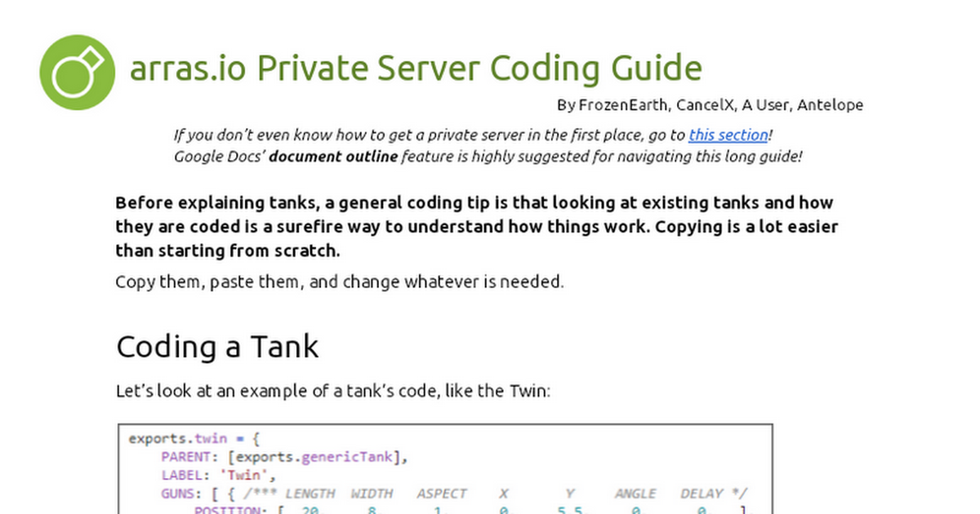Click the line 'Let's look at an example of a tank's code'
This screenshot has width=980, height=514.
[334, 391]
